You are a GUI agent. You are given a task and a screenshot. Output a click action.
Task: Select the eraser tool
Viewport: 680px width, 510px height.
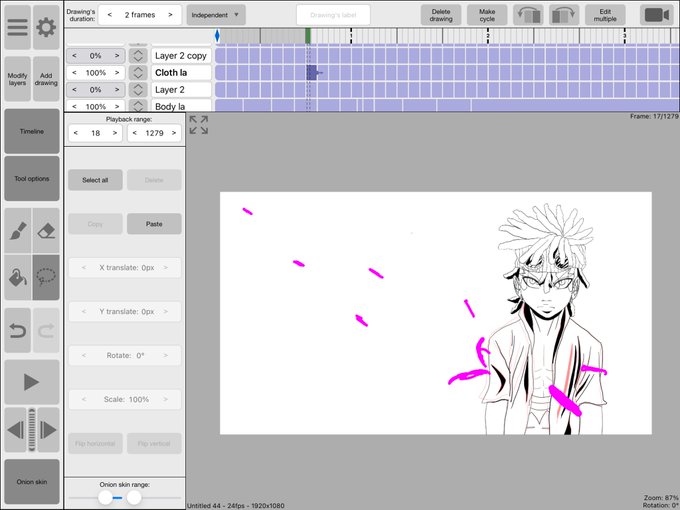coord(46,230)
